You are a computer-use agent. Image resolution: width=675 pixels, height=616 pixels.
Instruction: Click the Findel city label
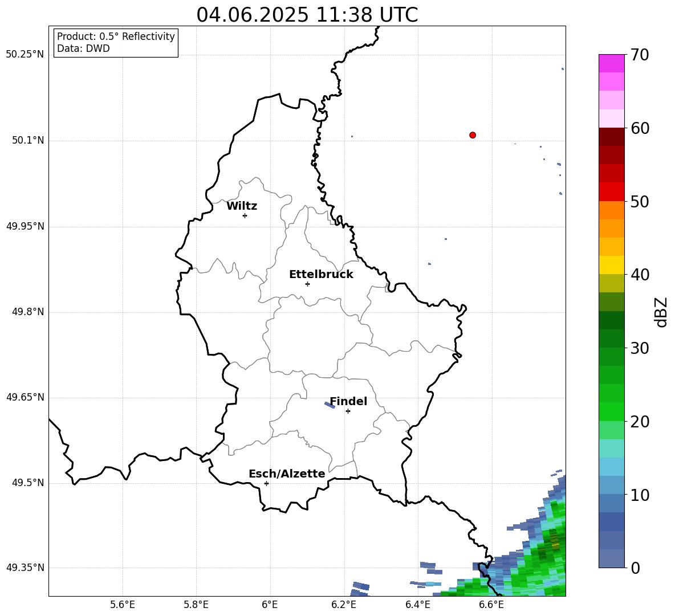coord(348,401)
